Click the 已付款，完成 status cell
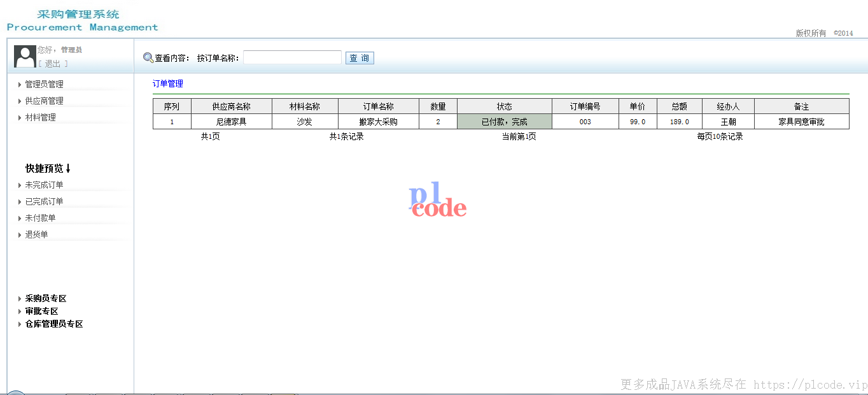The width and height of the screenshot is (868, 395). 505,122
